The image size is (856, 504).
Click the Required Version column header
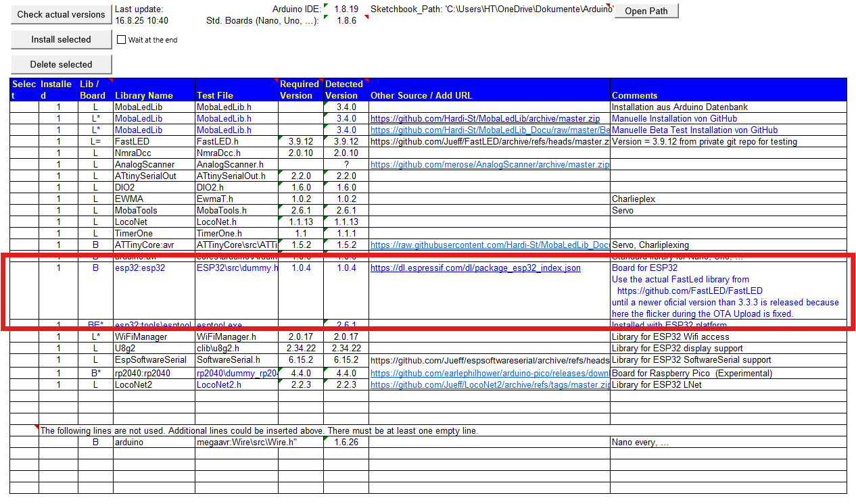tap(300, 90)
